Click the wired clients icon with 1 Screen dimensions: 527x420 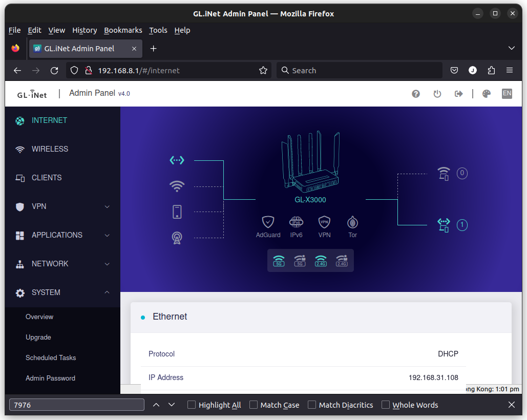coord(444,225)
